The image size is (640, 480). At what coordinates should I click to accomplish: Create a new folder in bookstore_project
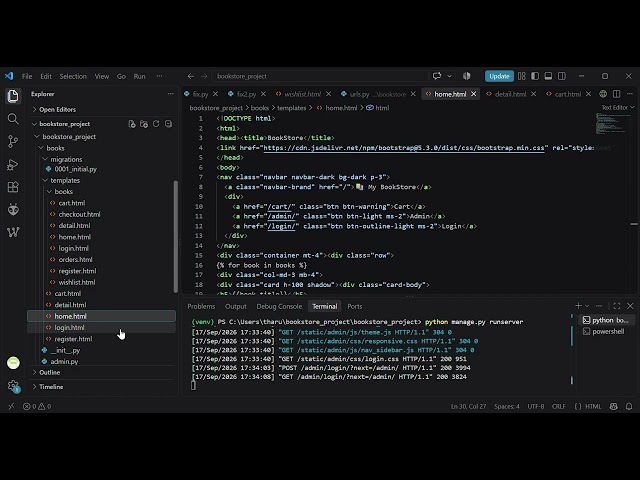coord(144,124)
